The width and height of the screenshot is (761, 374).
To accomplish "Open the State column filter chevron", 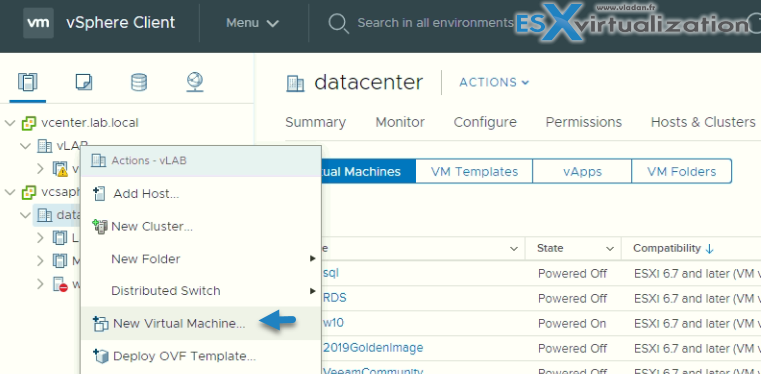I will (x=610, y=249).
